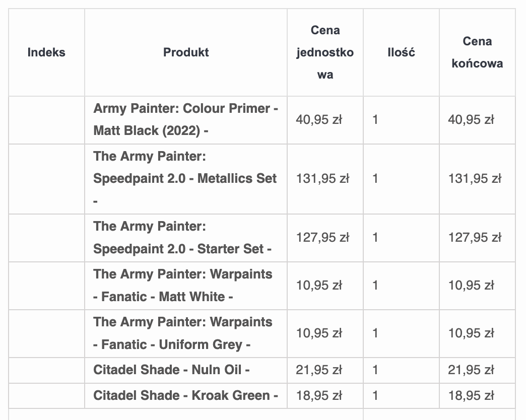Click the Indeks column header
Screen dimensions: 526x420
pyautogui.click(x=46, y=52)
